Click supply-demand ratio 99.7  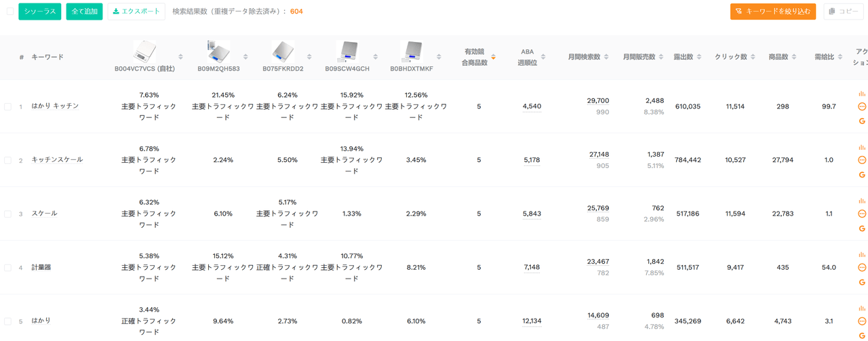[829, 106]
